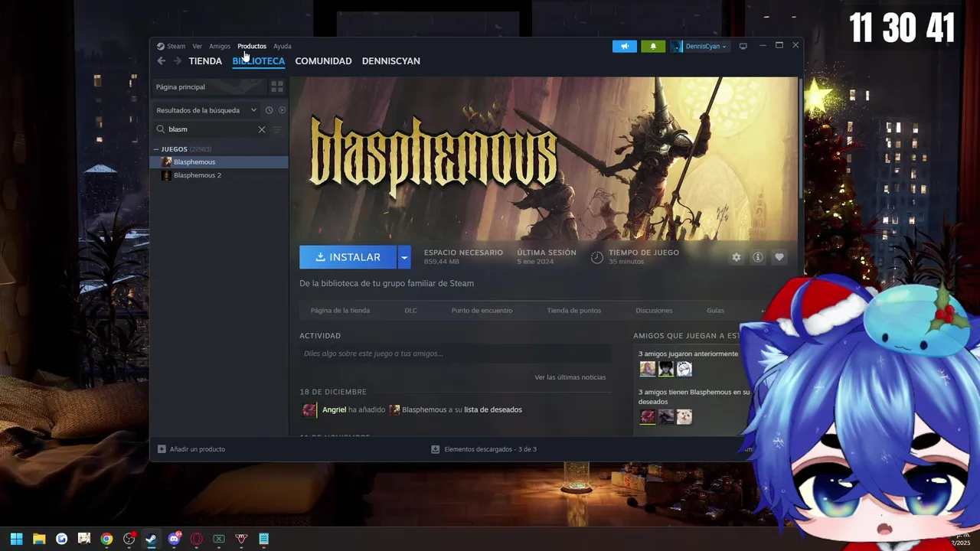Open File Explorer from the taskbar
Screen dimensions: 980x551
pyautogui.click(x=39, y=539)
